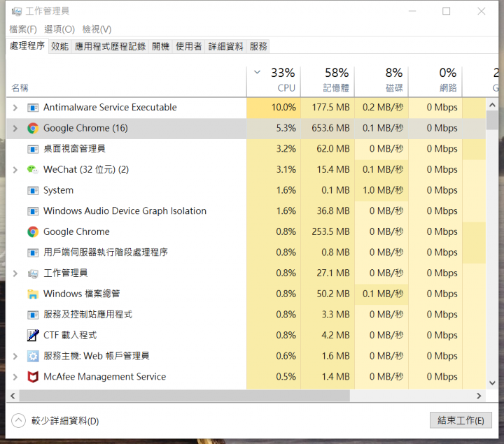Switch to the 效能 tab
Screen dimensions: 504x444
pyautogui.click(x=59, y=47)
